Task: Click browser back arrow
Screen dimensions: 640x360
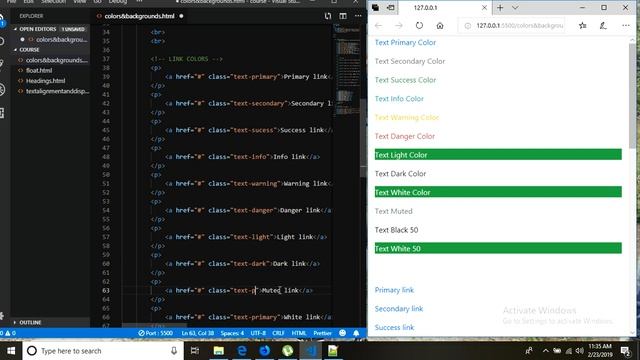Action: coord(378,25)
